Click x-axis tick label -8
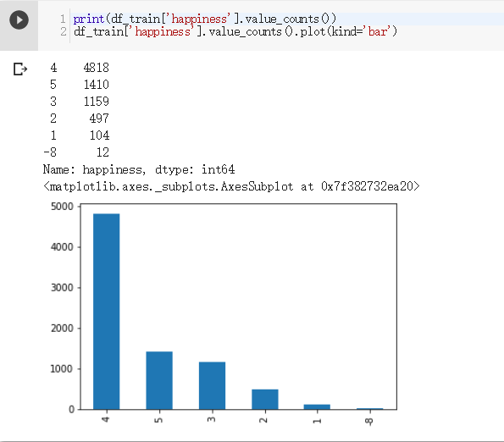The width and height of the screenshot is (504, 442). 369,422
